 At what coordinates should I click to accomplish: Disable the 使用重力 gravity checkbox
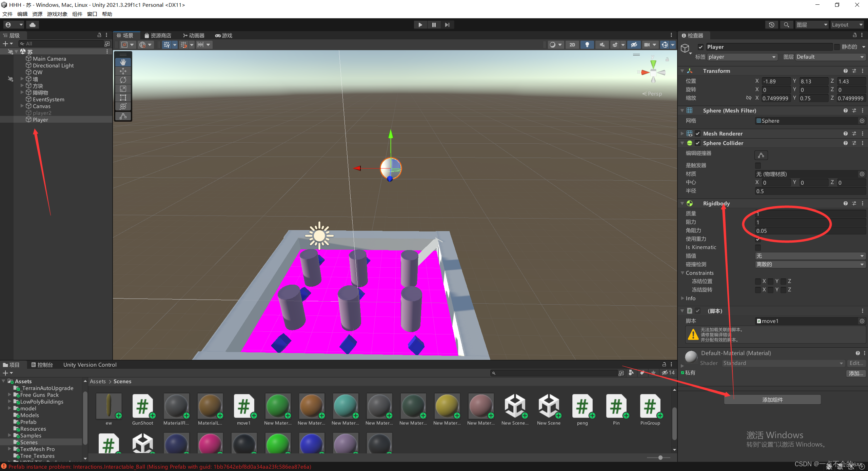(x=757, y=239)
